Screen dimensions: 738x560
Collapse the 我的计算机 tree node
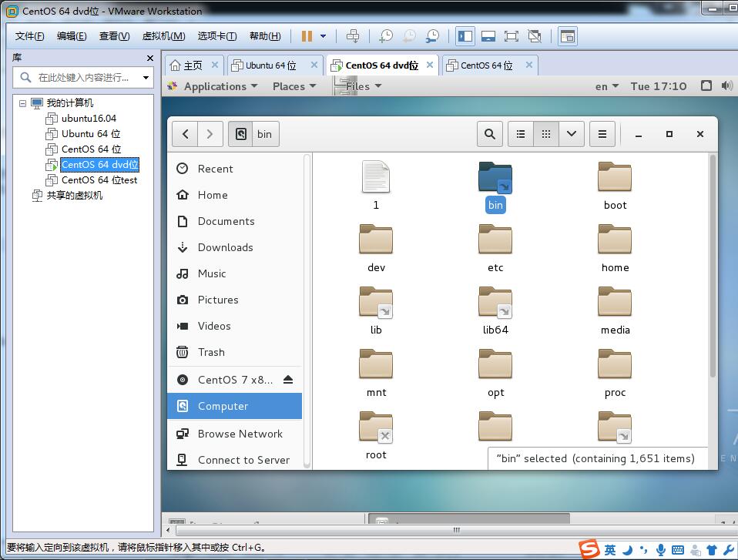pos(22,102)
